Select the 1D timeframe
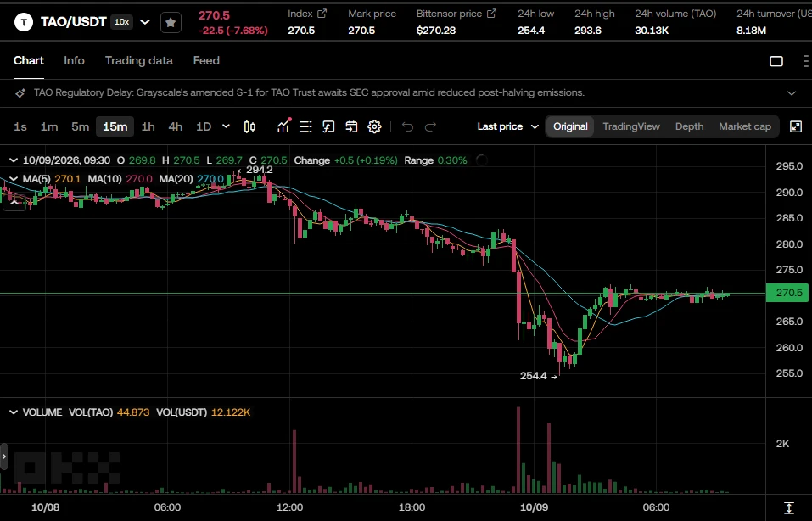The width and height of the screenshot is (812, 521). click(204, 127)
